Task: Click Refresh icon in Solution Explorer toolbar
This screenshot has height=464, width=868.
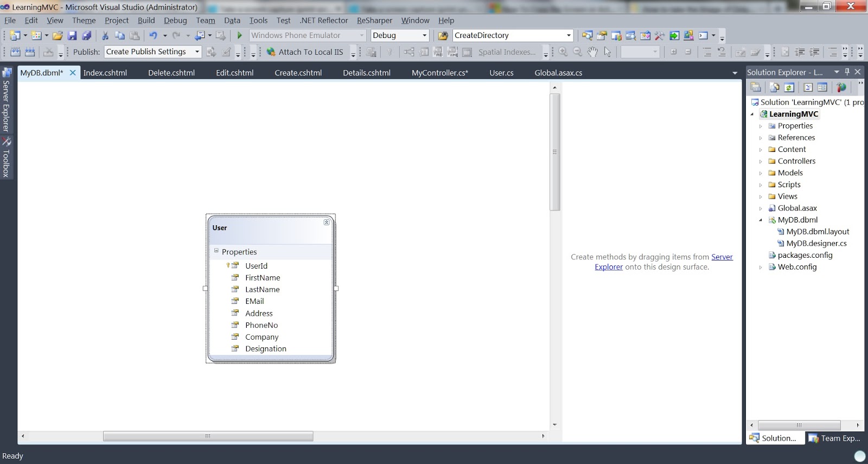Action: pyautogui.click(x=789, y=87)
